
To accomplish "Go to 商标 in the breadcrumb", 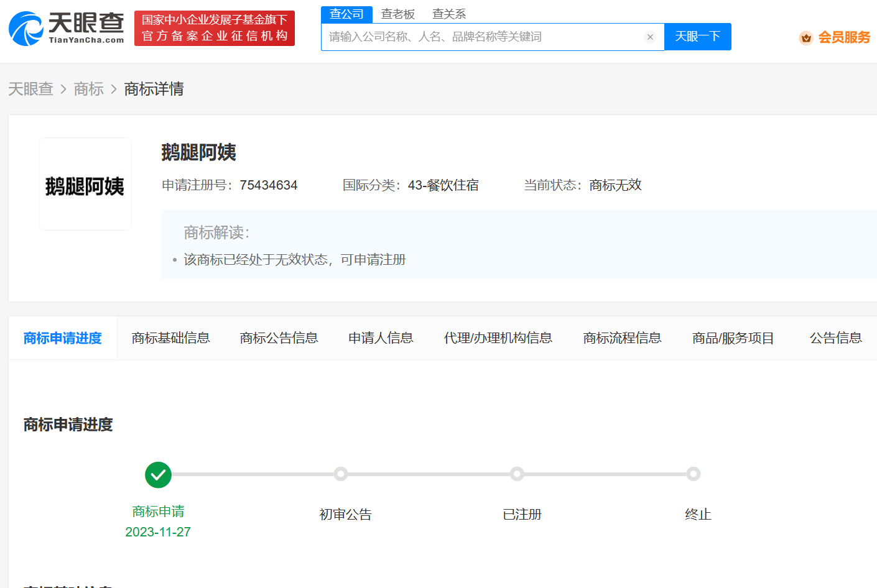I will 88,89.
